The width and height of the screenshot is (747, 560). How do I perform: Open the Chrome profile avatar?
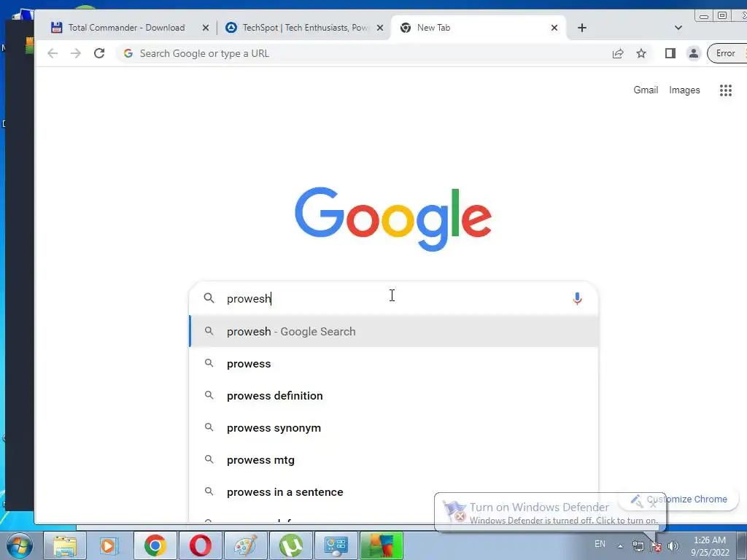[x=694, y=53]
